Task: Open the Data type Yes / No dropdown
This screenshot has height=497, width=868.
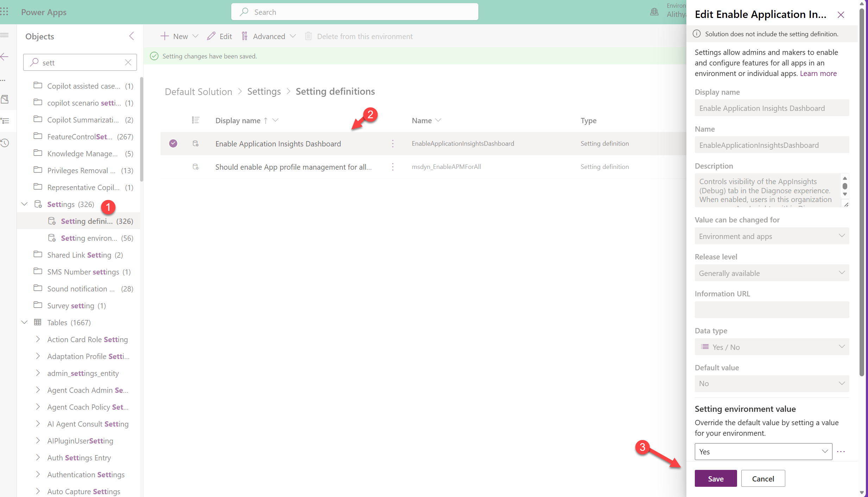Action: tap(772, 347)
